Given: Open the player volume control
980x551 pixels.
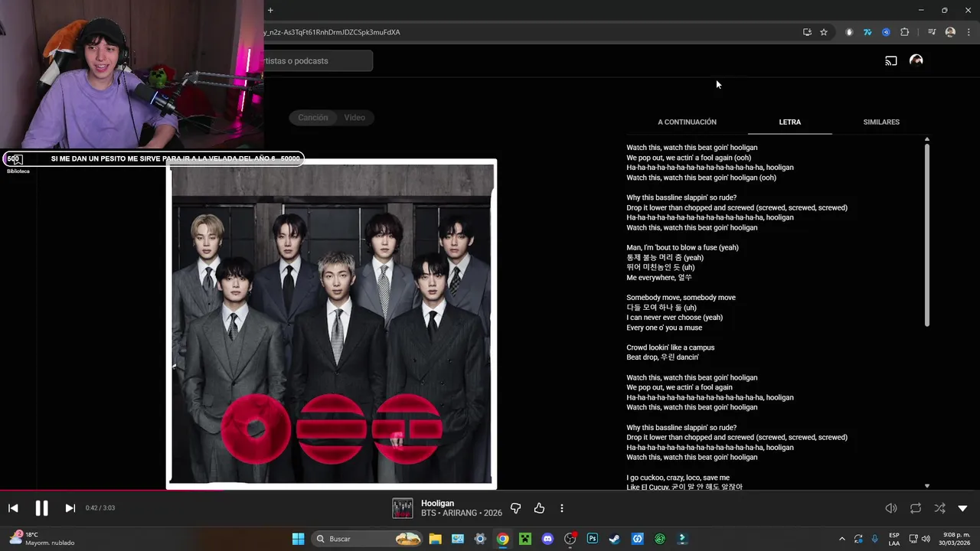Looking at the screenshot, I should pos(891,508).
